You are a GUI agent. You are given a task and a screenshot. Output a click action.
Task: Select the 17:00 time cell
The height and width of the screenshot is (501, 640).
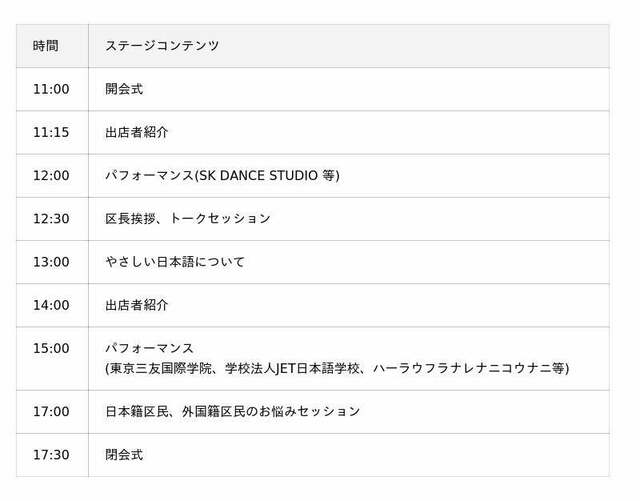[x=51, y=412]
